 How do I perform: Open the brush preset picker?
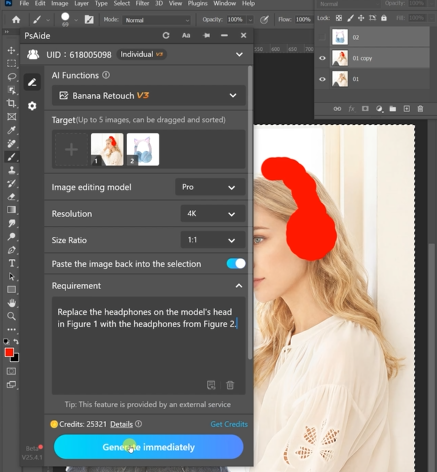pos(76,20)
